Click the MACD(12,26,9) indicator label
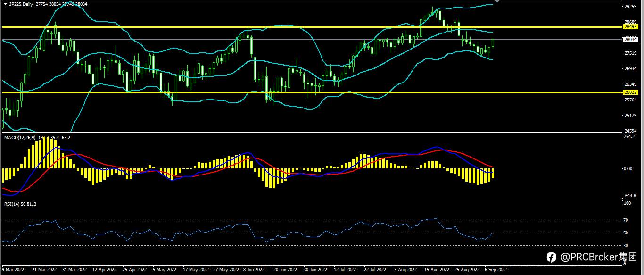The image size is (644, 275). tap(19, 137)
